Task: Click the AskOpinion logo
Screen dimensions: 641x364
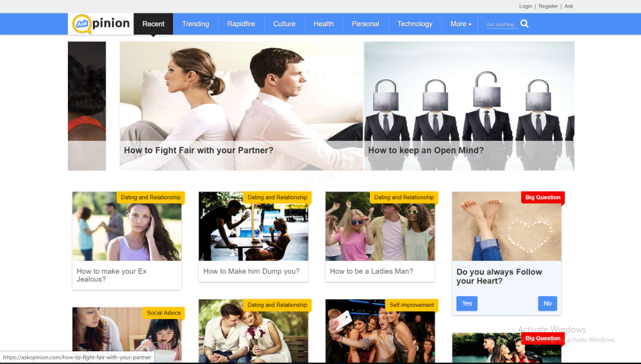Action: (x=101, y=24)
